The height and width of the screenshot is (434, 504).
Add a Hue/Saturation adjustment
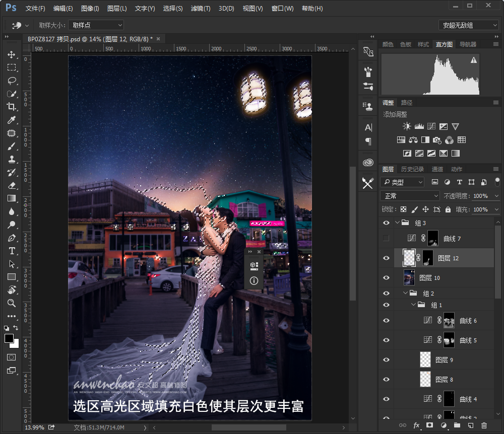(x=401, y=140)
